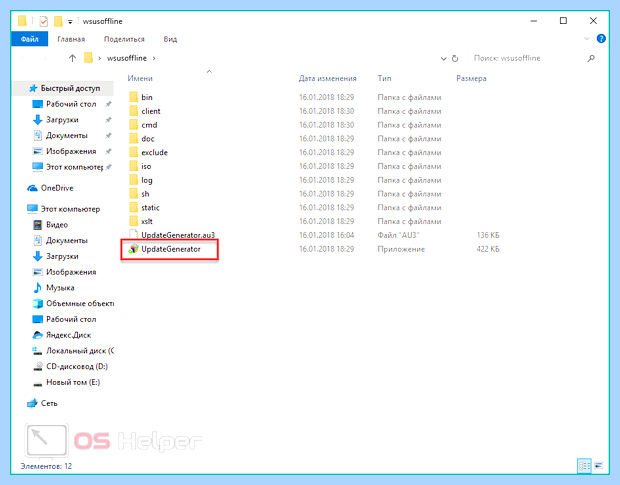Click the New folder quick access icon
Screen dimensions: 620x485
pyautogui.click(x=58, y=21)
